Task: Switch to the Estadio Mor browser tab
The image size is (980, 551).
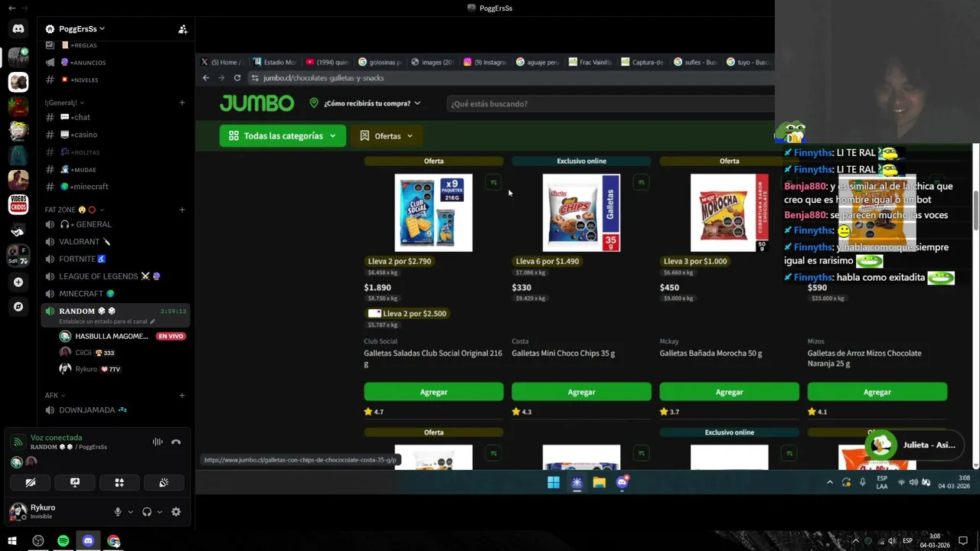Action: click(274, 62)
